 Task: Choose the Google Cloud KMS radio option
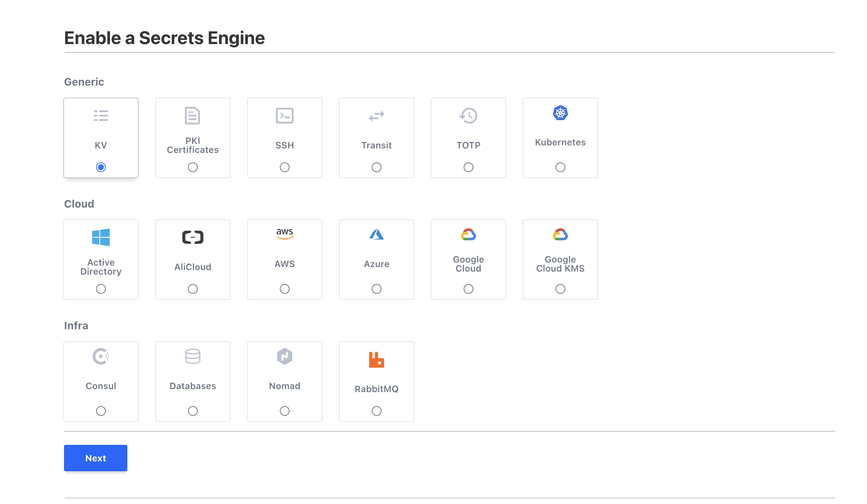pos(560,289)
